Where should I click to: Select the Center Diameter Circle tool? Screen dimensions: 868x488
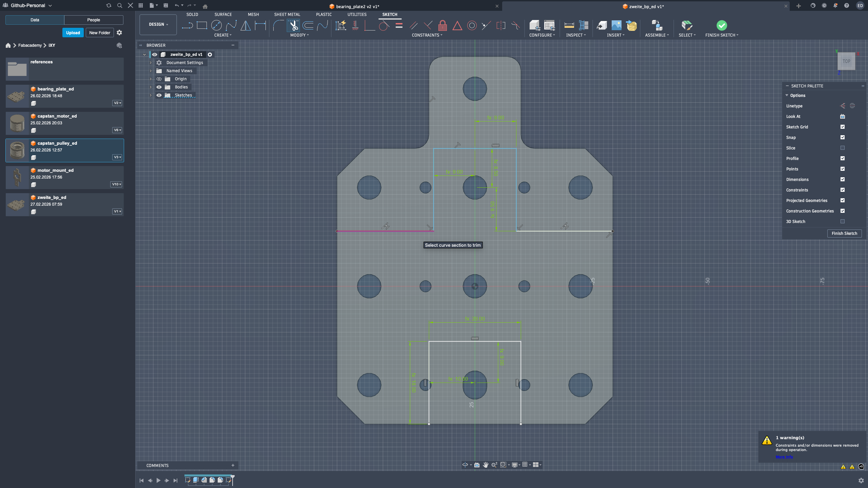point(216,25)
